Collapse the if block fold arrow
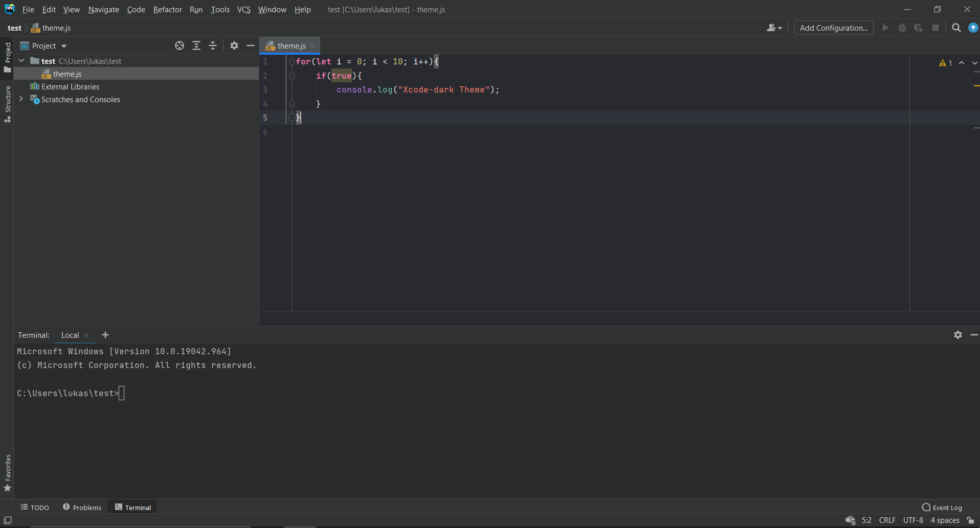980x528 pixels. tap(292, 76)
